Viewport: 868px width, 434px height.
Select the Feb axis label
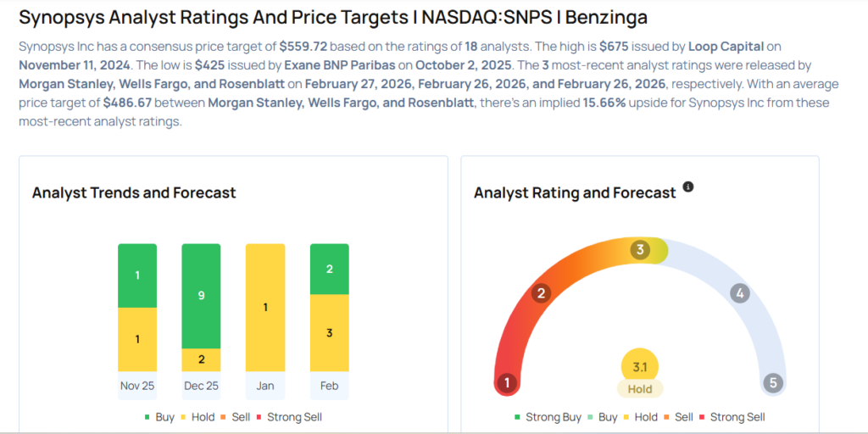[x=330, y=386]
